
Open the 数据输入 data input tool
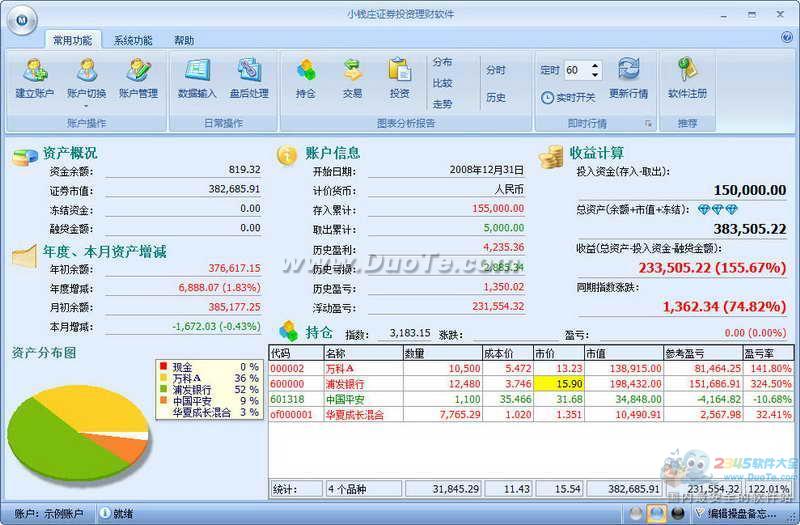coord(197,79)
